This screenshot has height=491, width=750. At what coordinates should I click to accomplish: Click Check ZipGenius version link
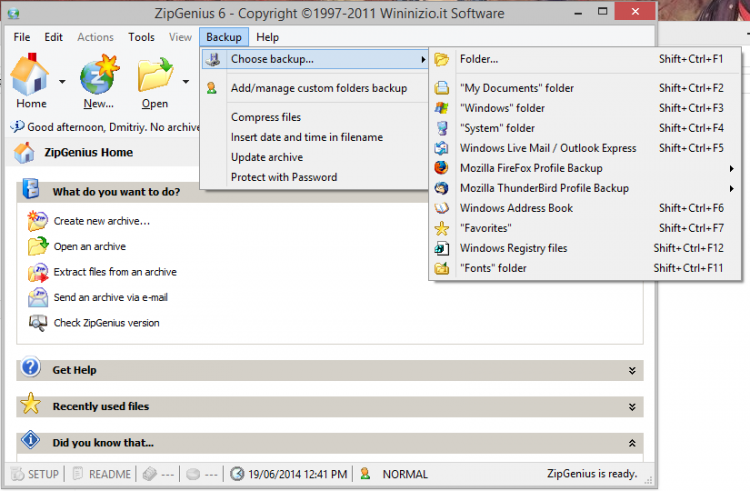pyautogui.click(x=107, y=323)
